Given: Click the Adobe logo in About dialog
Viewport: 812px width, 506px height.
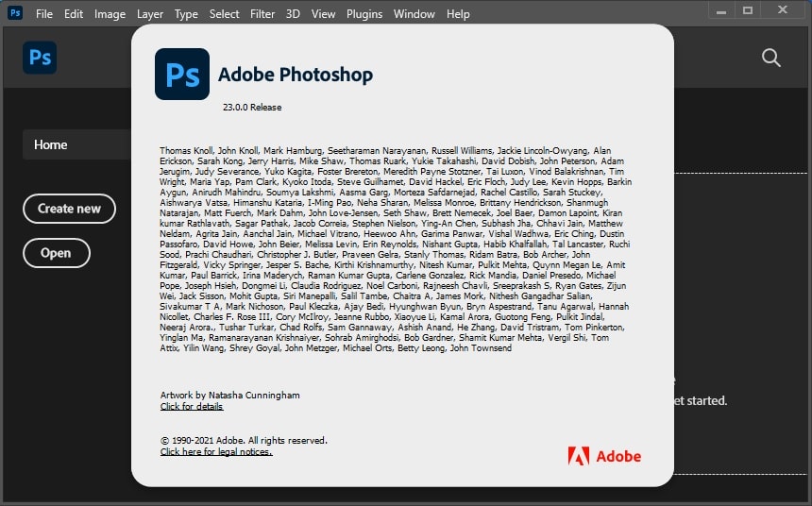Looking at the screenshot, I should [604, 456].
